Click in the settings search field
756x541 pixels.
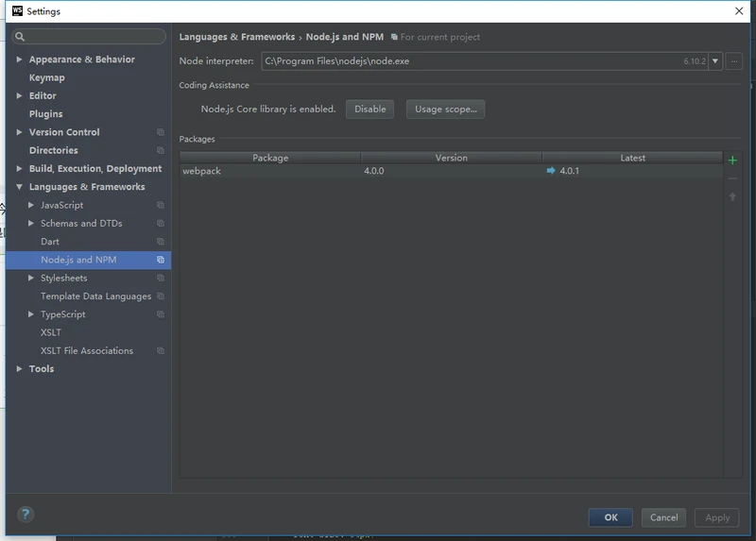point(89,37)
